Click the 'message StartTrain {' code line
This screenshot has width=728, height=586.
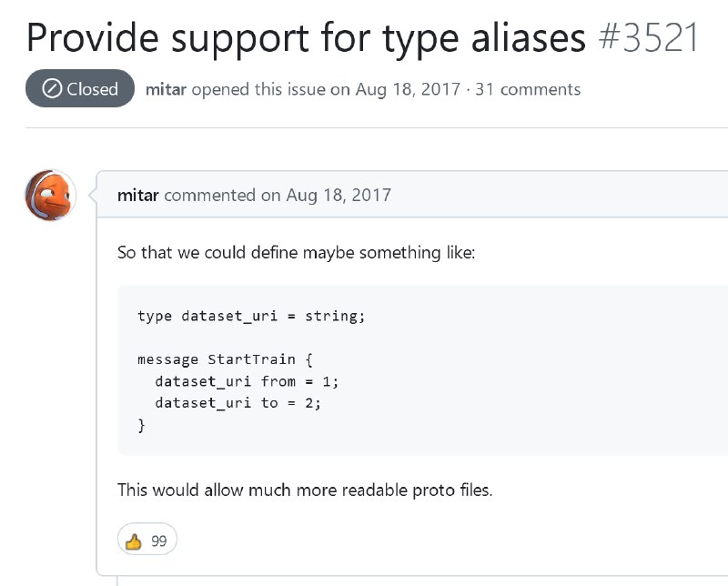point(225,359)
